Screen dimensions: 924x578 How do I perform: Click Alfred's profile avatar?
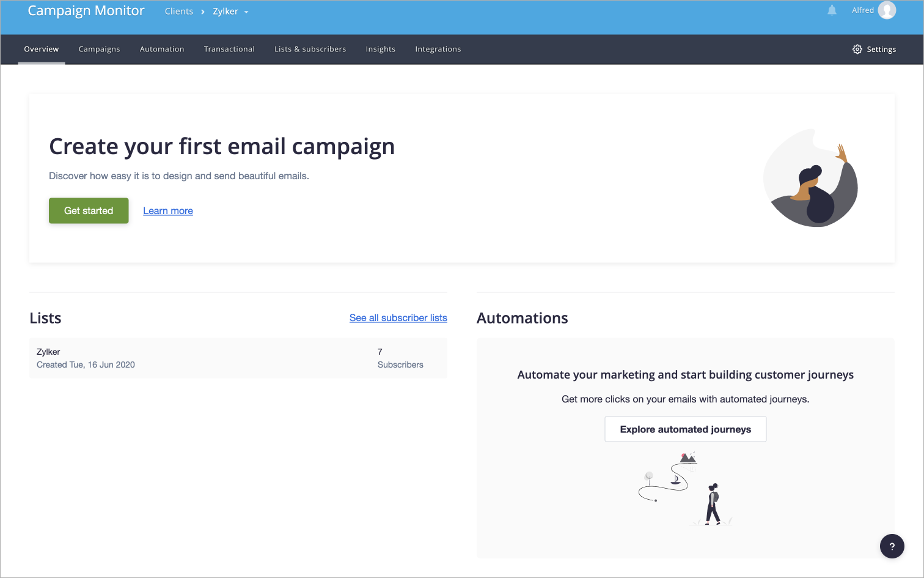tap(887, 10)
